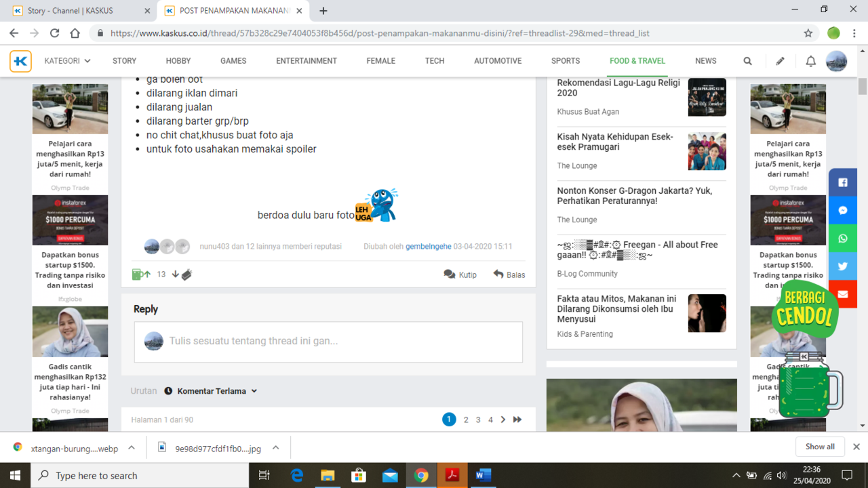Go to last page double-arrow

(x=517, y=420)
